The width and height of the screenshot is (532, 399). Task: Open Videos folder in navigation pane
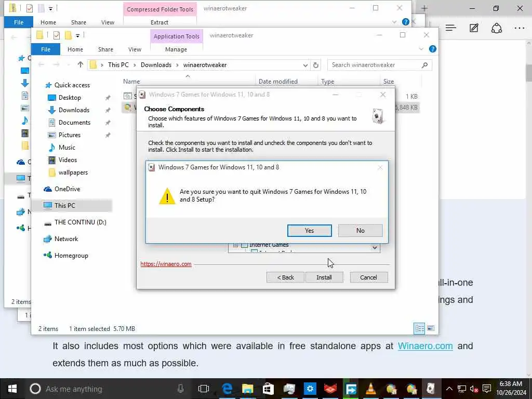68,160
